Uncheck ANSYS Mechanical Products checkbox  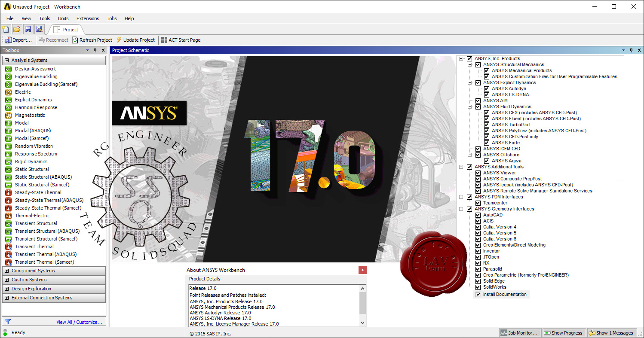pyautogui.click(x=487, y=70)
